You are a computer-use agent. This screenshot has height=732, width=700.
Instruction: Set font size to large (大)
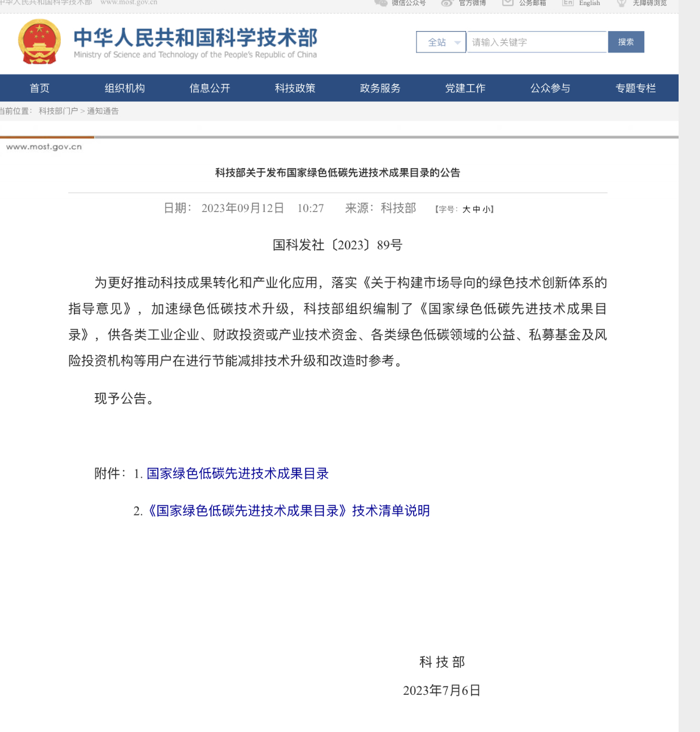(x=466, y=209)
